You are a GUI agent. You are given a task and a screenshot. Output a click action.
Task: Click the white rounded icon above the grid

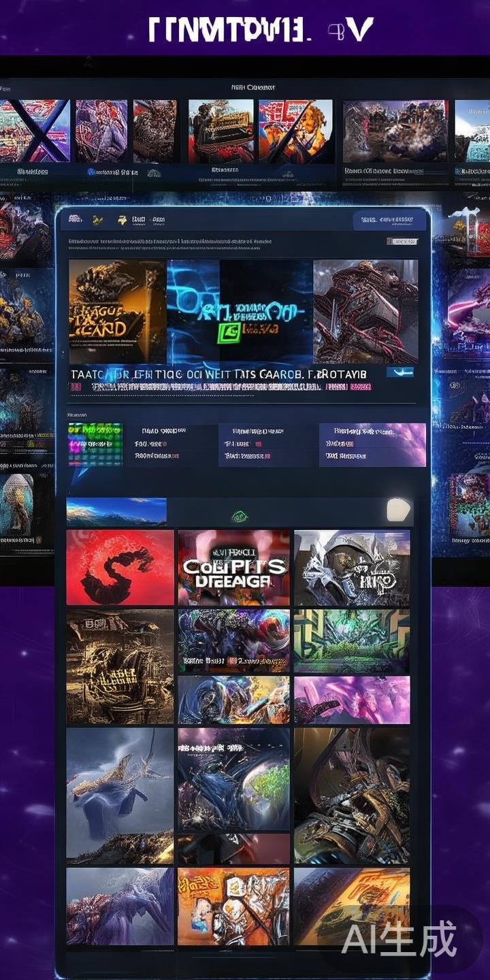pos(399,510)
